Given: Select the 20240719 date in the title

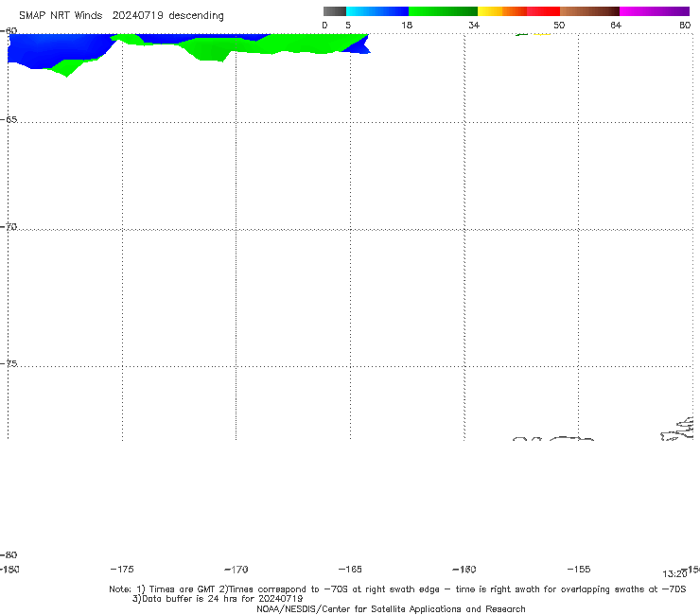Looking at the screenshot, I should 137,15.
